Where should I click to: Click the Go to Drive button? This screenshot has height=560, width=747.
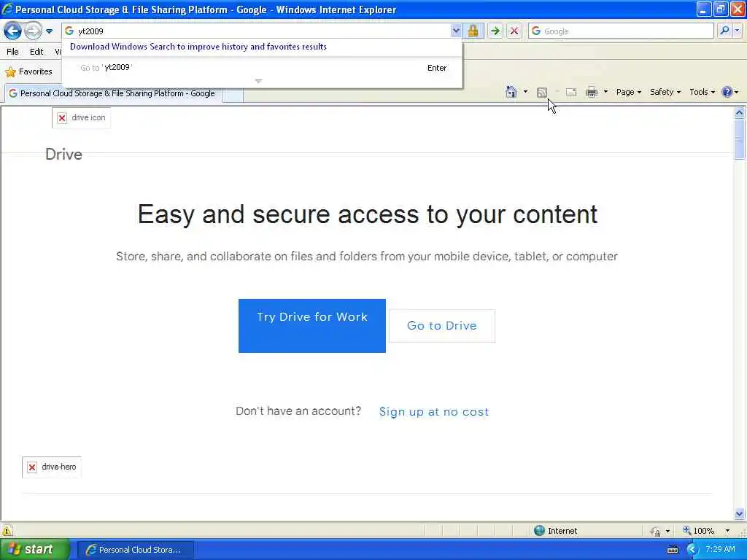point(442,326)
